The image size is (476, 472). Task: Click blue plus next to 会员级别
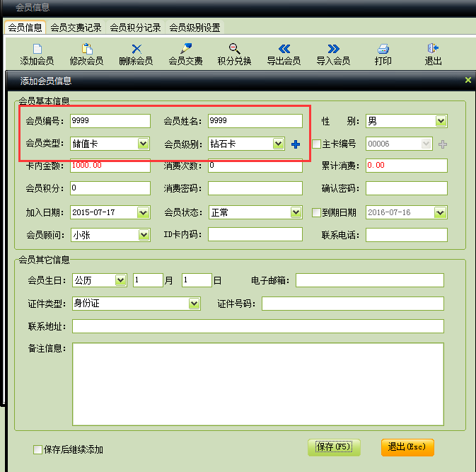coord(296,144)
